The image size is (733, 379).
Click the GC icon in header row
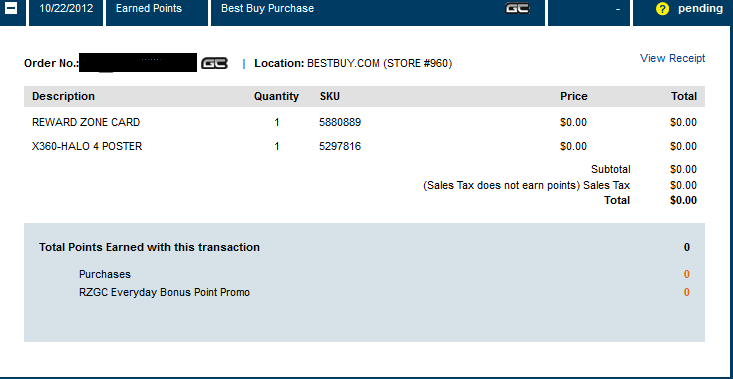click(517, 8)
